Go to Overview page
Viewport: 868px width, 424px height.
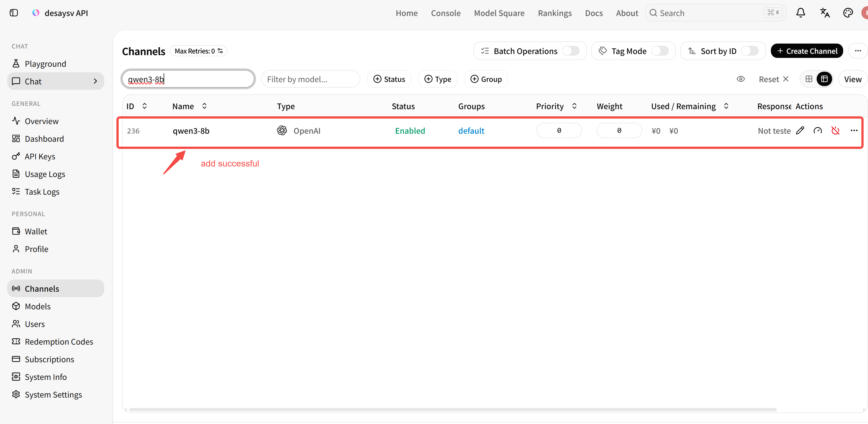[x=56, y=121]
